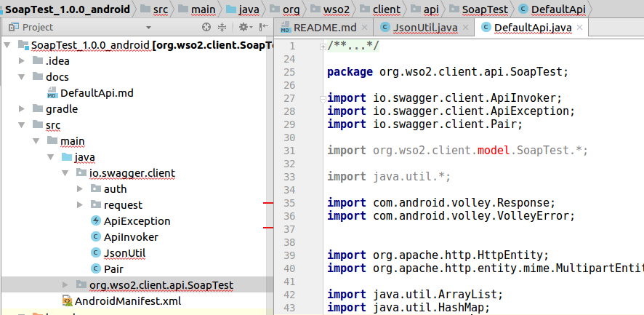Click the error stripe mark beside line 35

pos(268,203)
